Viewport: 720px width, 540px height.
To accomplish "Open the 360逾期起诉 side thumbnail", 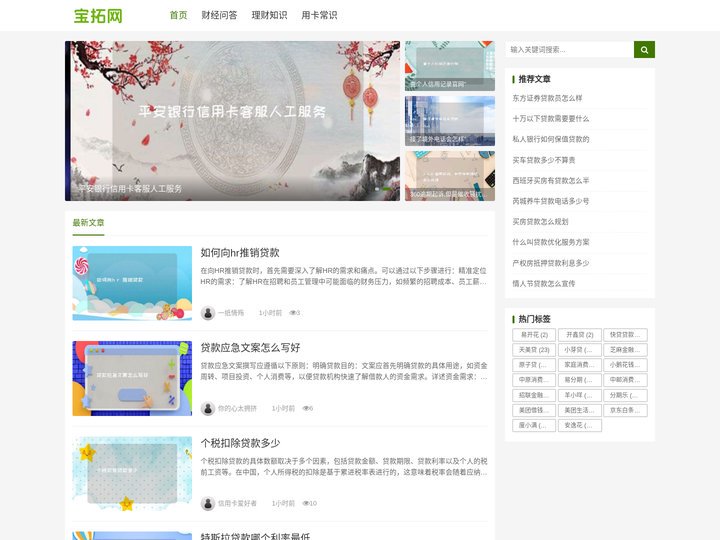I will coord(450,176).
